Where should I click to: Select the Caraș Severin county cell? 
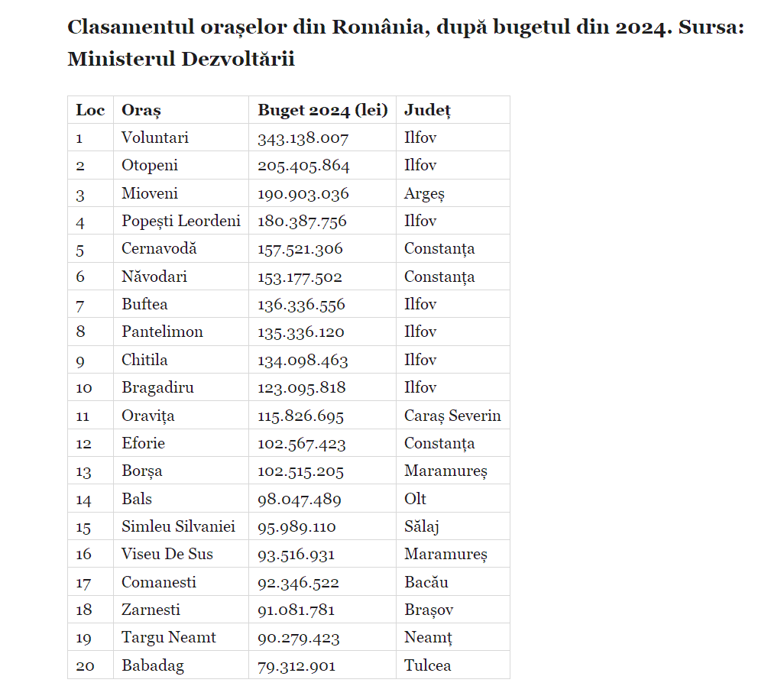(452, 416)
